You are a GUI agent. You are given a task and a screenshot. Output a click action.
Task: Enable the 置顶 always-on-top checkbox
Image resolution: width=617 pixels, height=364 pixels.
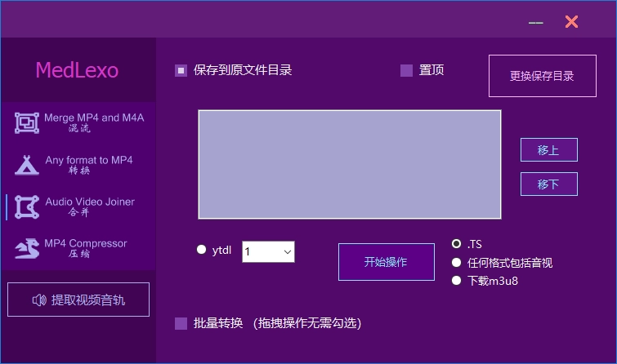[406, 71]
